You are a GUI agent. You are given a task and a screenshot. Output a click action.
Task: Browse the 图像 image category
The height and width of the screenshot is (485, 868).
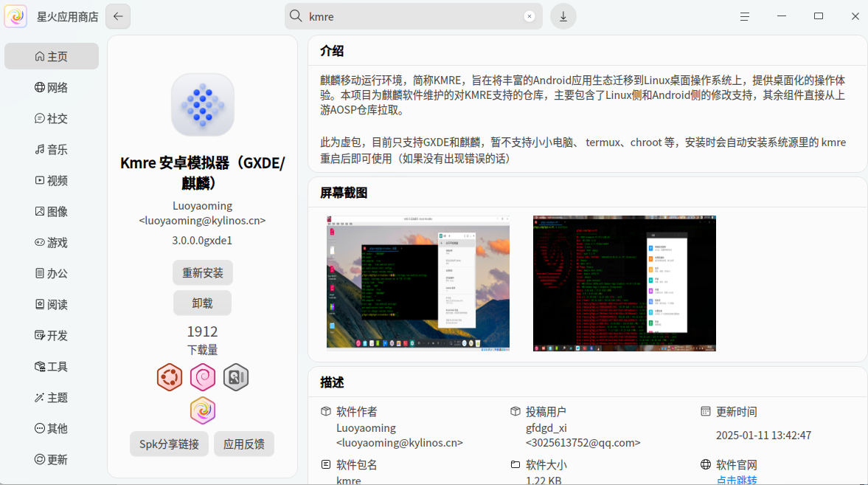(52, 212)
